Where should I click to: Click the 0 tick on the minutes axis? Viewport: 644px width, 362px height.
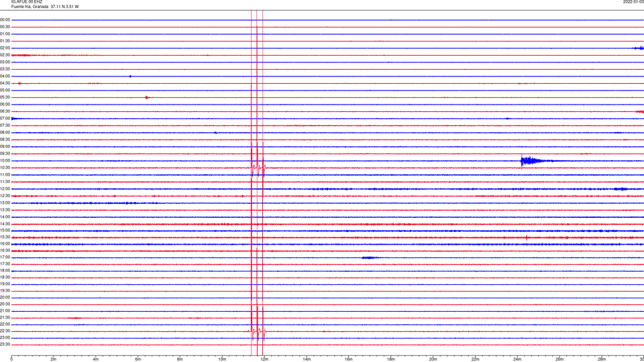(x=11, y=359)
